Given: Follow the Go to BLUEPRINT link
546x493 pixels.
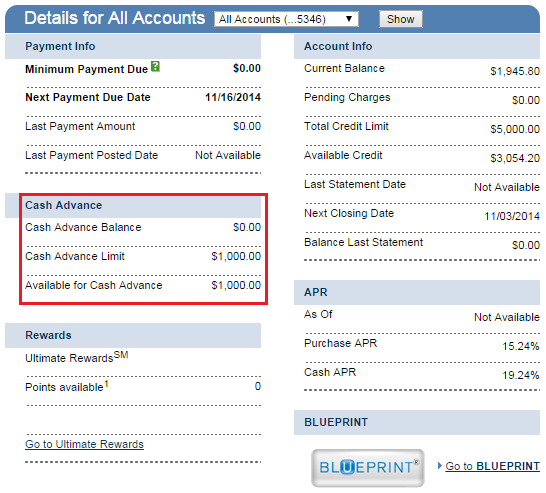Looking at the screenshot, I should (493, 466).
